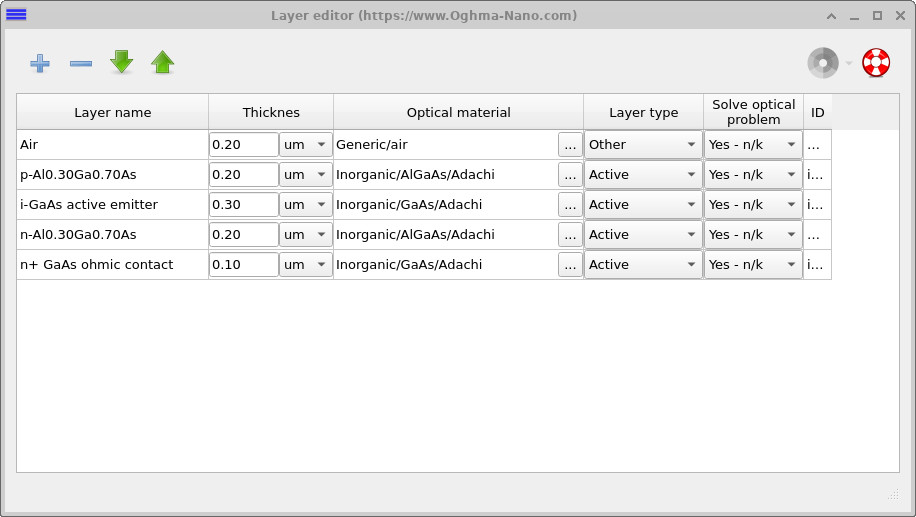Image resolution: width=916 pixels, height=517 pixels.
Task: Edit thickness value of Air layer
Action: [244, 144]
